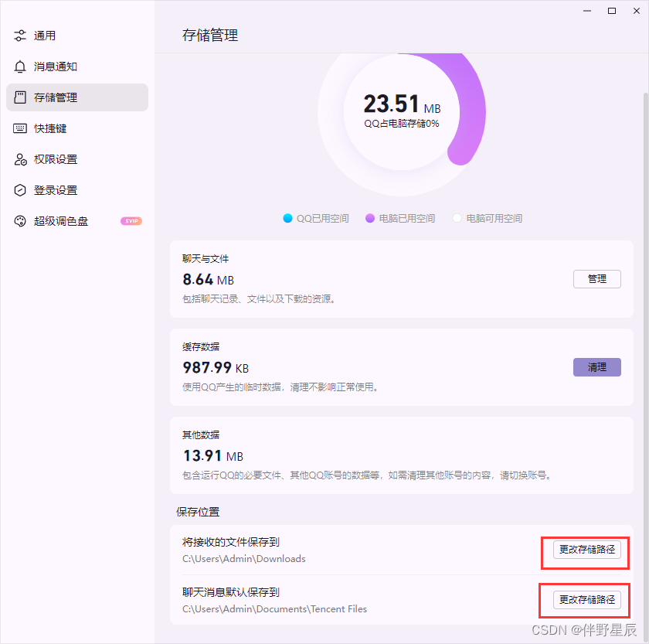Click description 包括聊天记录、文件以及下载的资源

[x=259, y=298]
